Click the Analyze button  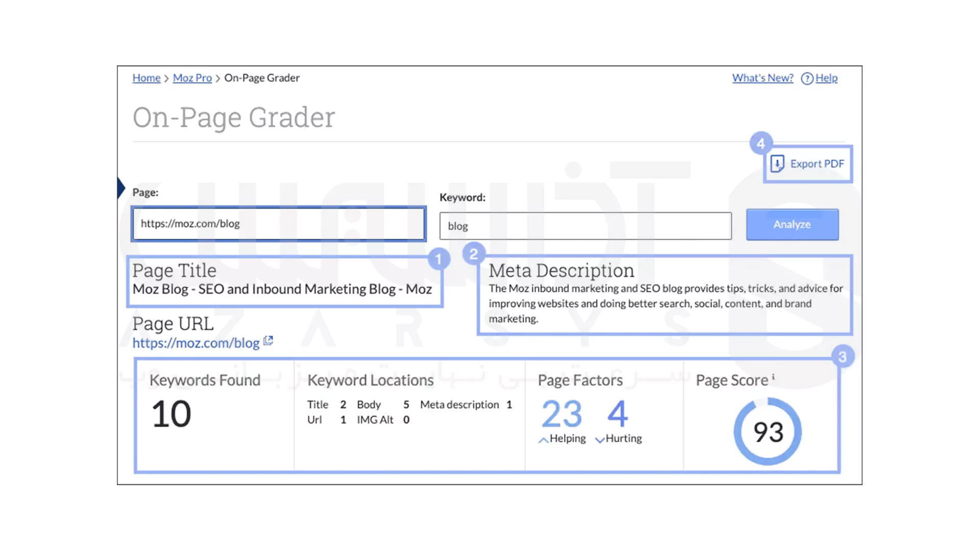[792, 224]
